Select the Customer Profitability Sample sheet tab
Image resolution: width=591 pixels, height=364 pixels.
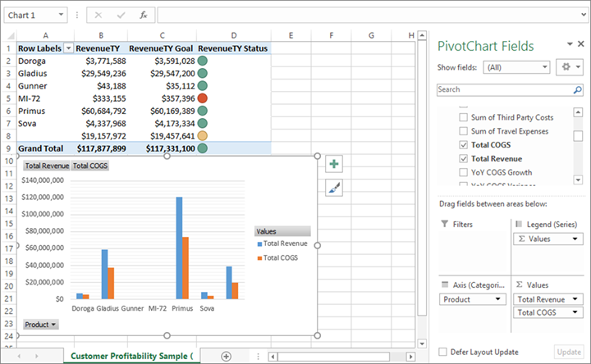point(131,356)
